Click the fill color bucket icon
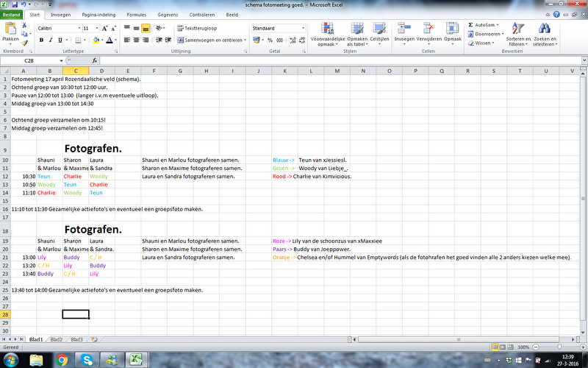 click(96, 40)
